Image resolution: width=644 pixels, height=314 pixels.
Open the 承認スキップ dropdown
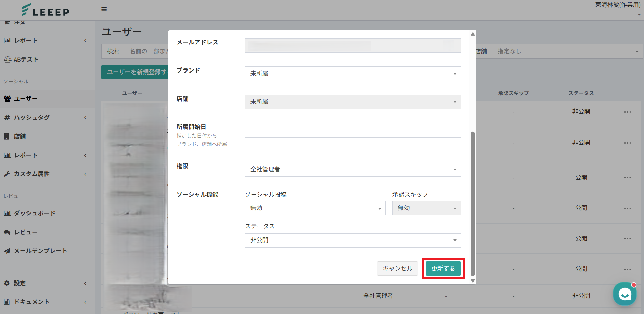(x=426, y=208)
